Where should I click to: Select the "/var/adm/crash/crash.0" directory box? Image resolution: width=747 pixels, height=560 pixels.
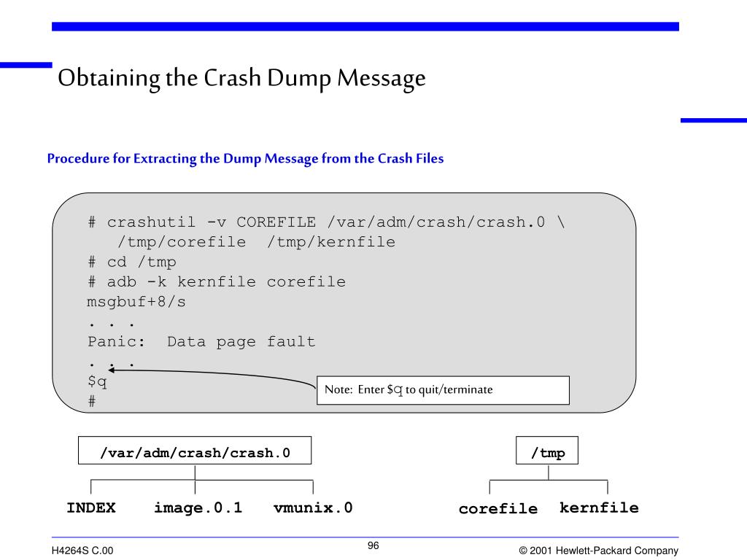195,451
